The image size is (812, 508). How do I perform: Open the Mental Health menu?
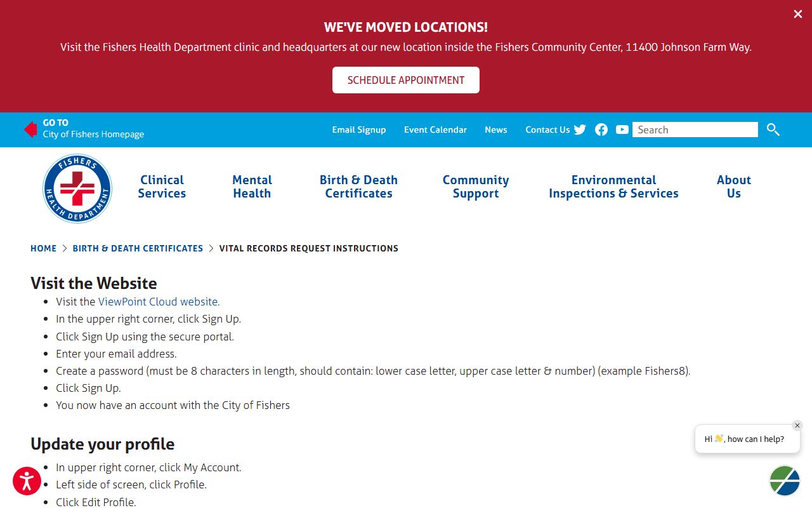coord(252,187)
